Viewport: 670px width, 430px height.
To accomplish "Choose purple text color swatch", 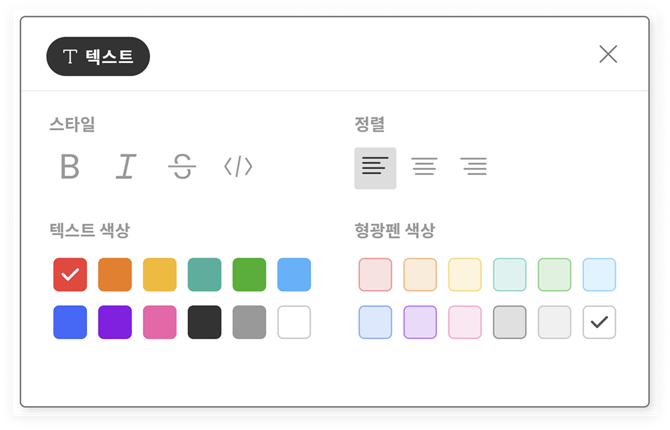I will coord(115,322).
